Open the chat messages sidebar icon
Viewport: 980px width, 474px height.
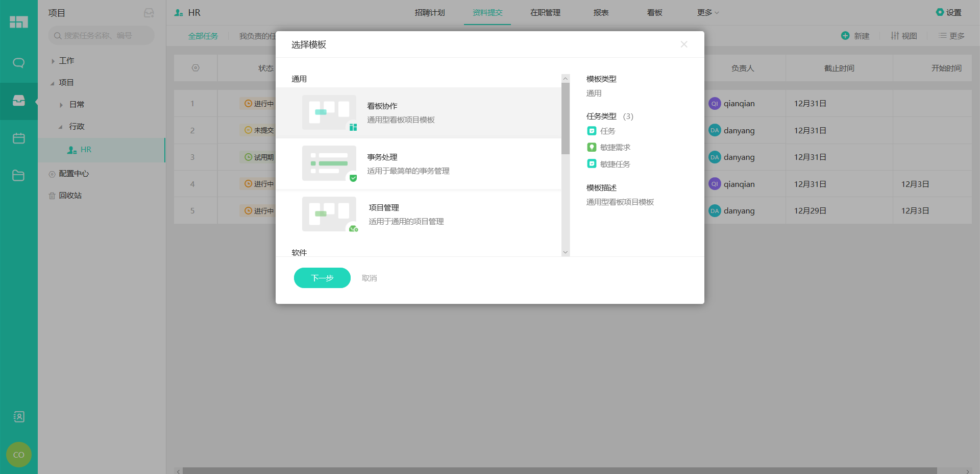18,63
